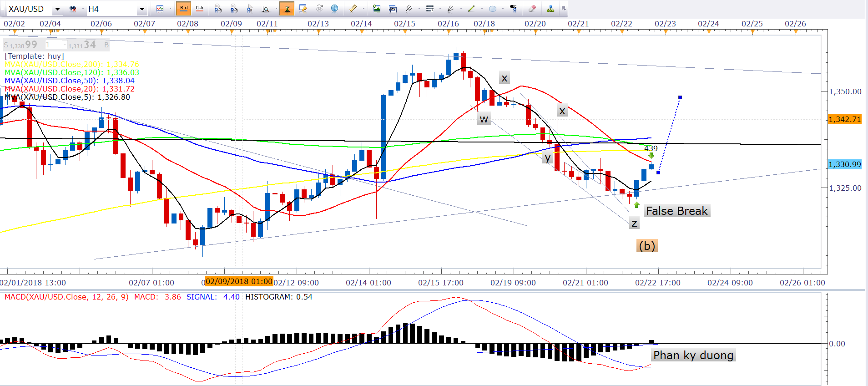Screen dimensions: 868x386
Task: Click the orange 1,342.71 price level marker
Action: coord(844,119)
